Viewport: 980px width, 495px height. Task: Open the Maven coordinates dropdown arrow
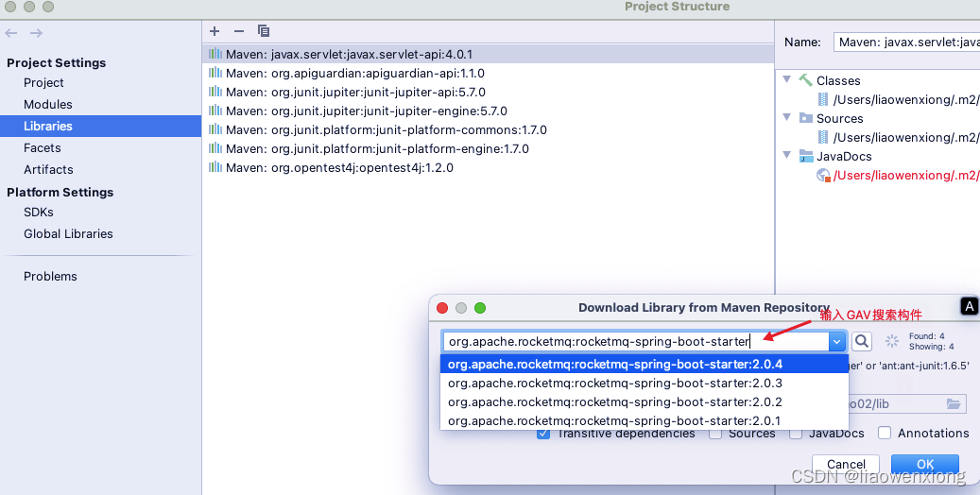click(x=837, y=341)
